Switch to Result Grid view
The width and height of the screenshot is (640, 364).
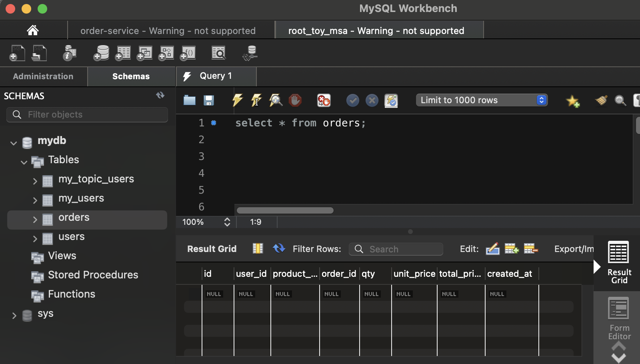[x=619, y=262]
